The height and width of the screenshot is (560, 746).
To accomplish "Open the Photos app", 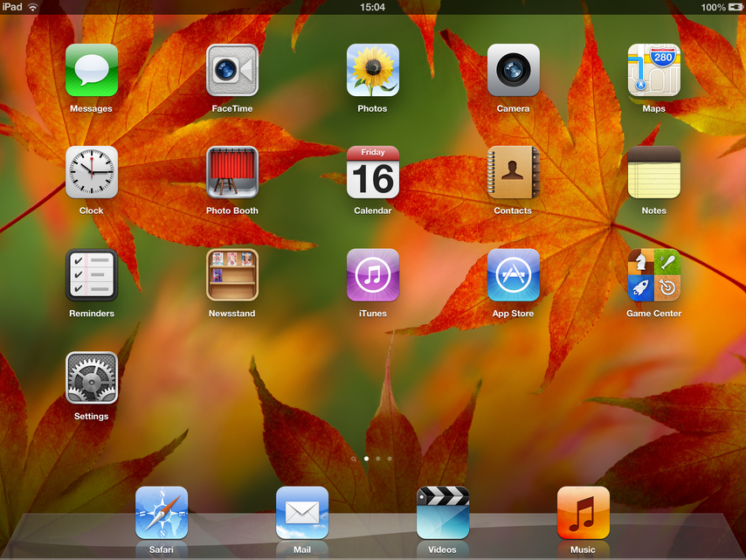I will [373, 70].
